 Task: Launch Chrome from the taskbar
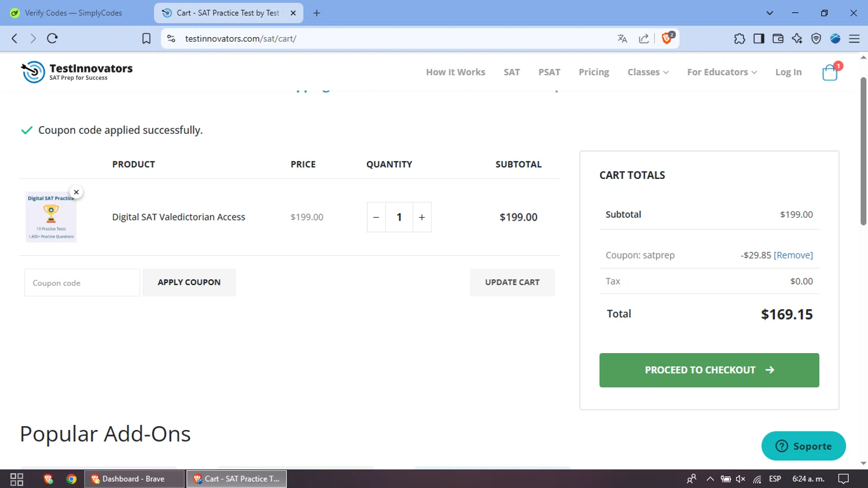point(72,479)
